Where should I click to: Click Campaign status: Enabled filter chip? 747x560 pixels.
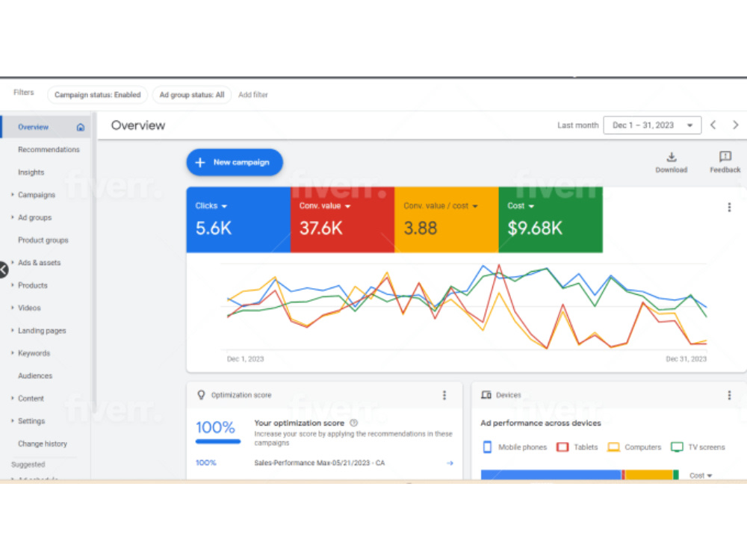(98, 95)
